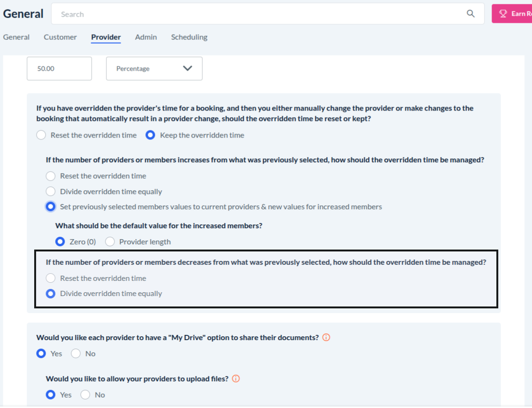Viewport: 532px width, 408px height.
Task: Choose "Reset the overridden time" for decreased members
Action: click(51, 278)
